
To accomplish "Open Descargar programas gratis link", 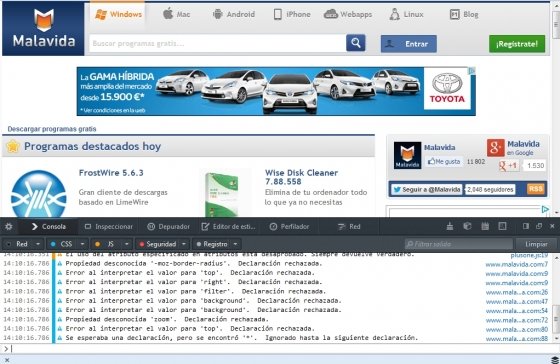I will click(x=52, y=129).
